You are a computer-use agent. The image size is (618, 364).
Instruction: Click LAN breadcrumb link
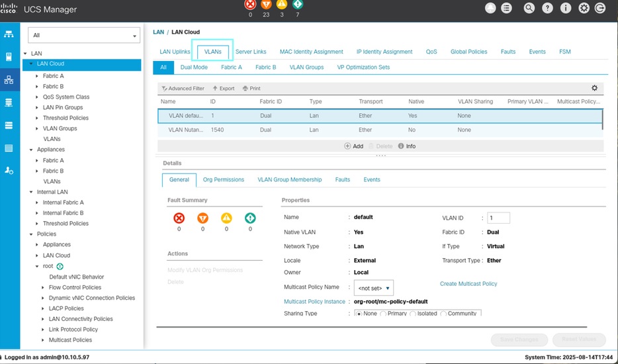click(x=158, y=32)
